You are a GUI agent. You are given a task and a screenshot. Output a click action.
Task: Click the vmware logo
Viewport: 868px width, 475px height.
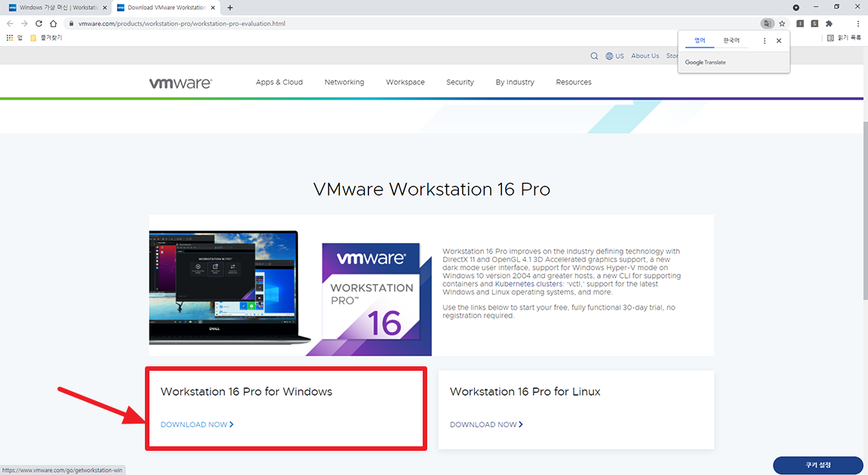(x=180, y=82)
